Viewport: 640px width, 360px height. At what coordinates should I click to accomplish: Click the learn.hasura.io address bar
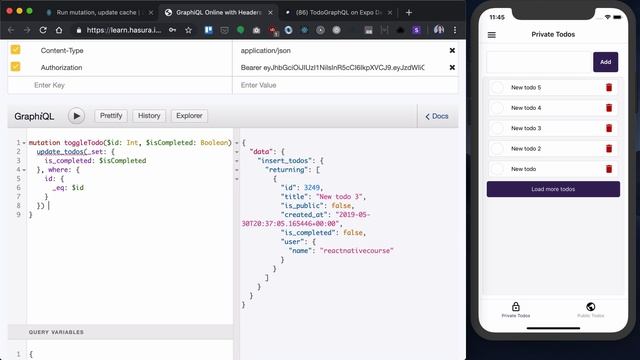pos(124,30)
